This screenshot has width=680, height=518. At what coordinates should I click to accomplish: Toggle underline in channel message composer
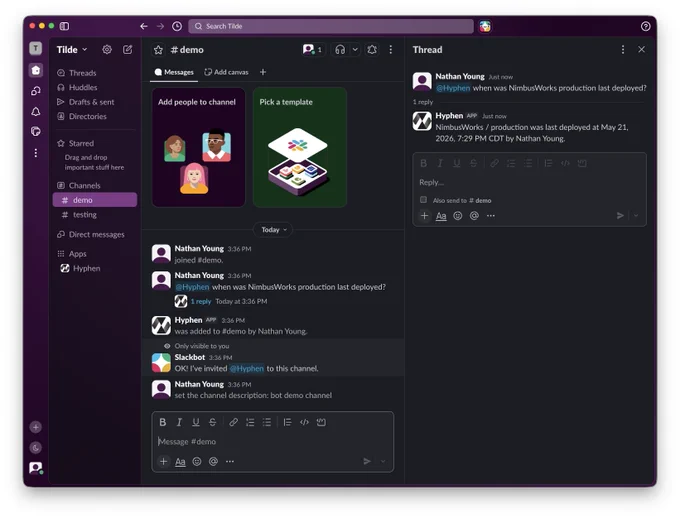196,422
